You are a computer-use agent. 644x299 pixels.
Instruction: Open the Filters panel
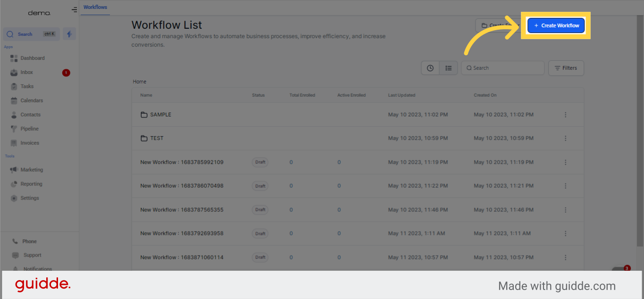[x=566, y=67]
